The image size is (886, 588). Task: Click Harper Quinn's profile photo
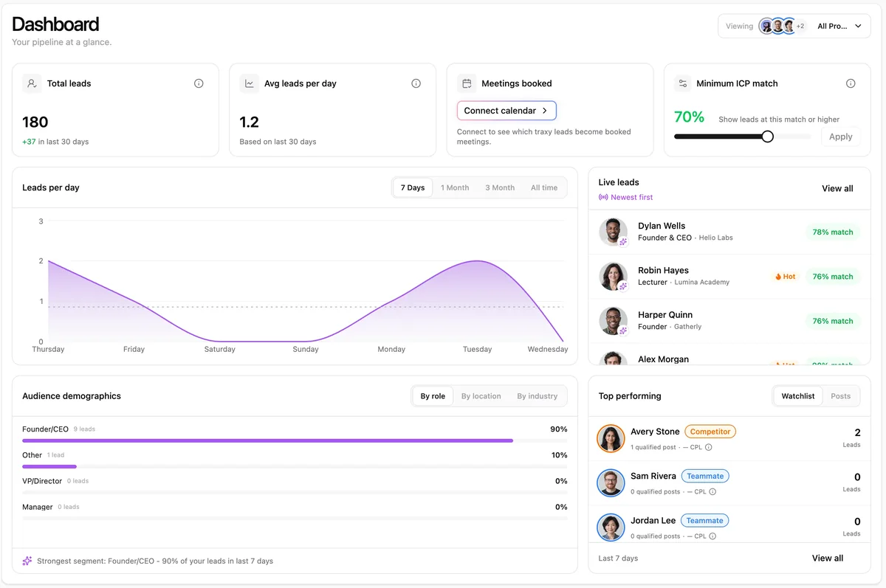tap(613, 321)
